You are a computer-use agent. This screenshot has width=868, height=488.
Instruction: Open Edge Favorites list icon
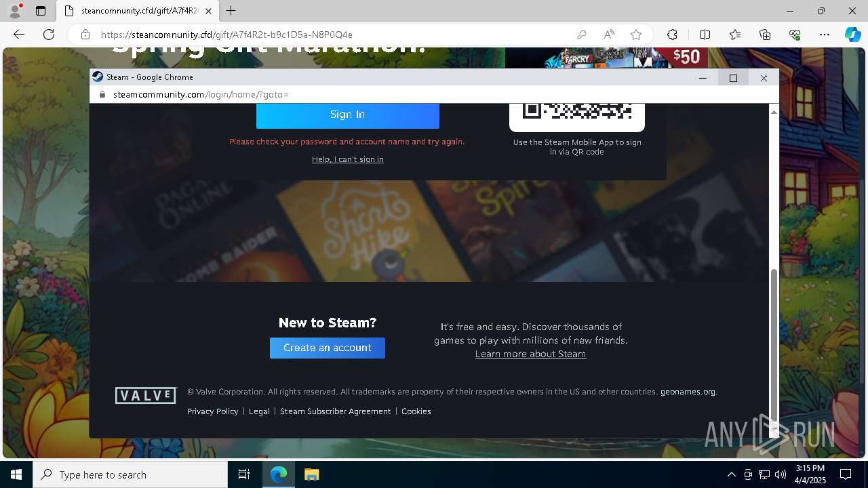(735, 35)
